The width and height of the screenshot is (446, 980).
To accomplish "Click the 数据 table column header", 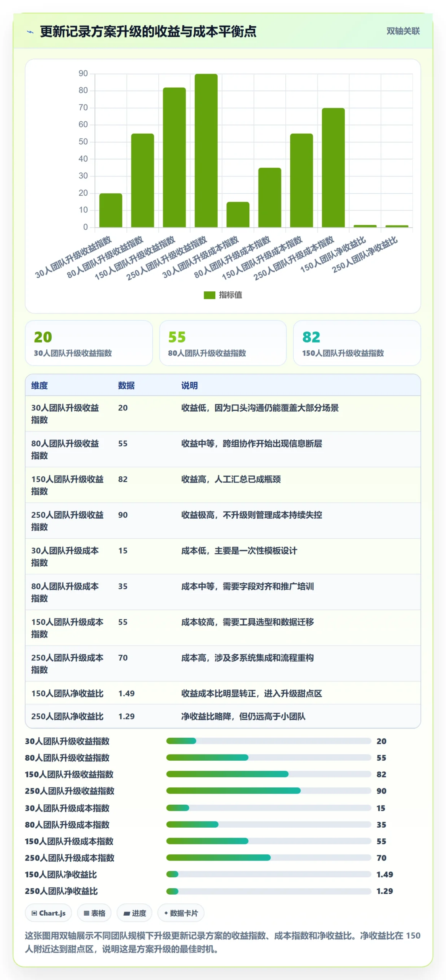I will coord(126,385).
